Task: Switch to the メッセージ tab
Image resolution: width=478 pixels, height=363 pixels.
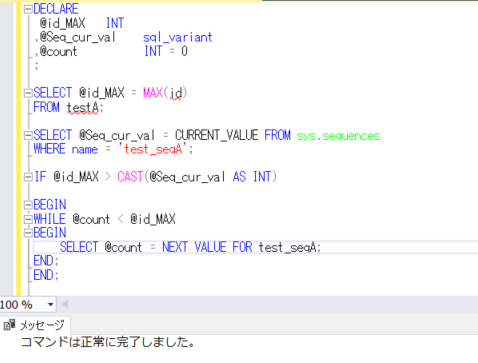Action: (x=35, y=325)
